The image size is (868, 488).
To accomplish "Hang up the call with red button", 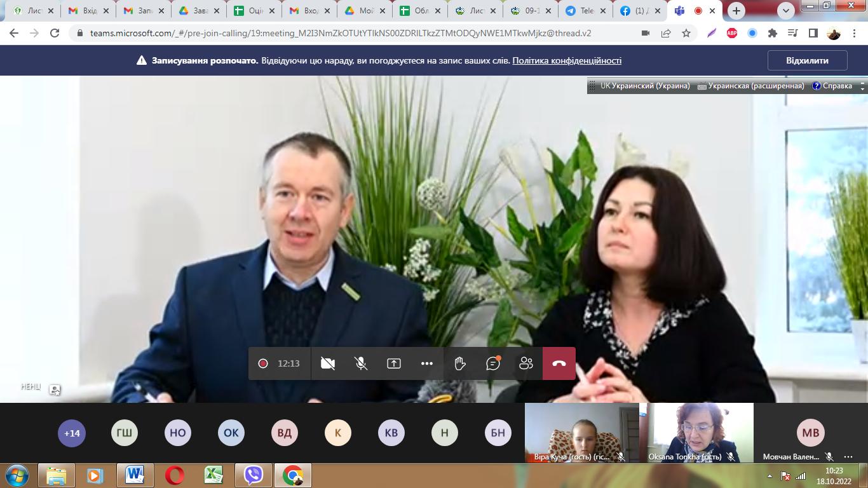I will point(559,363).
